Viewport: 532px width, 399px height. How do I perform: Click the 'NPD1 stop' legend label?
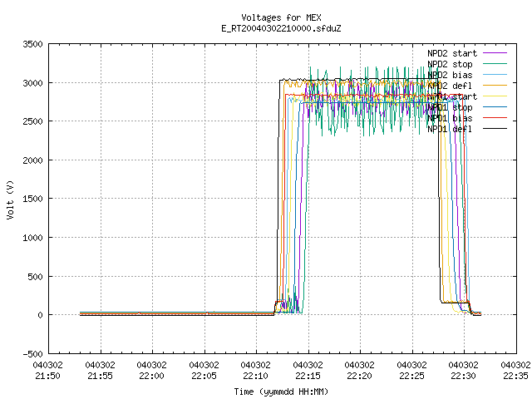click(450, 107)
